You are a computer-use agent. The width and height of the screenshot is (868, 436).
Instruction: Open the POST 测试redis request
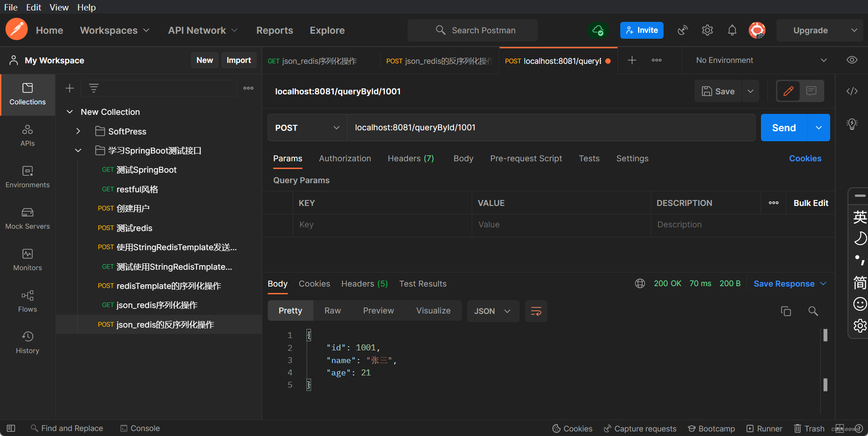point(158,228)
